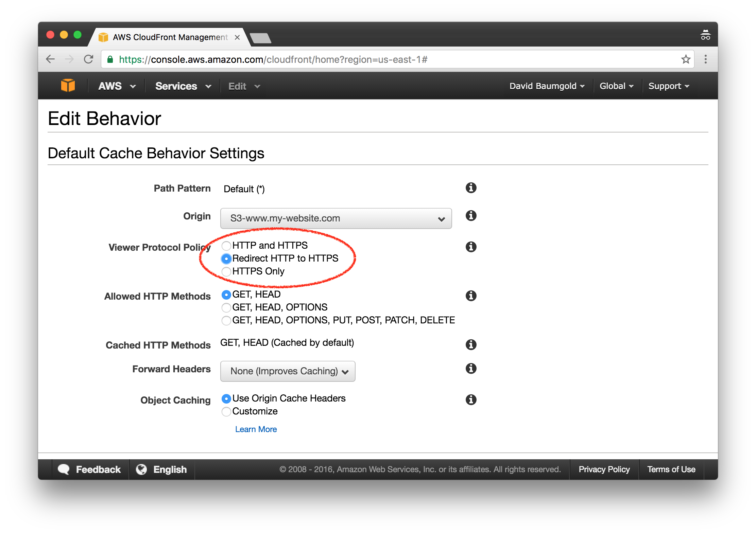Image resolution: width=756 pixels, height=534 pixels.
Task: Select HTTP and HTTPS protocol policy
Action: (x=226, y=246)
